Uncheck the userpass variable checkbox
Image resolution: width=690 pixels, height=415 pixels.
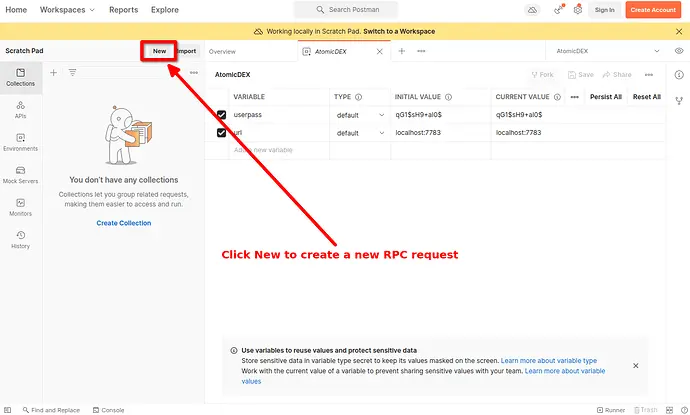[x=221, y=115]
